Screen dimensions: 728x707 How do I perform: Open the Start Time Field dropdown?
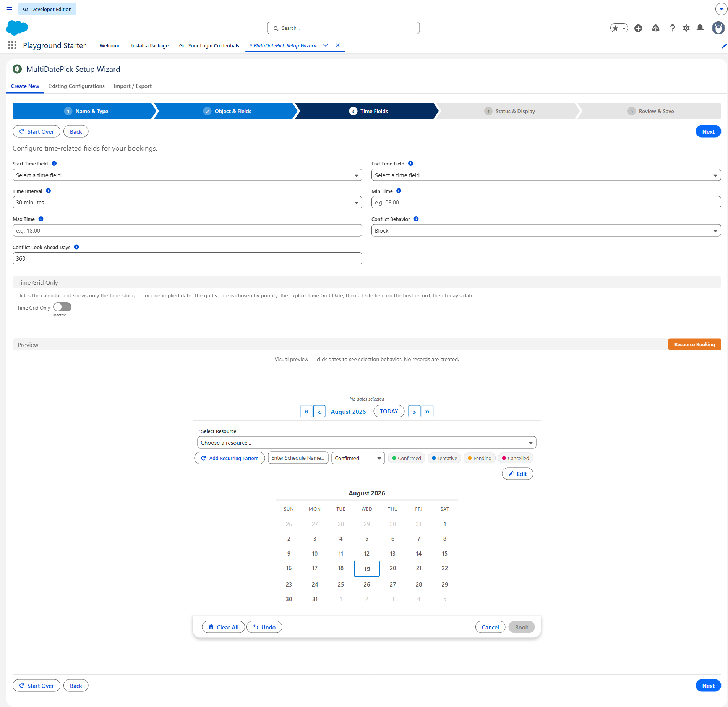pyautogui.click(x=187, y=175)
